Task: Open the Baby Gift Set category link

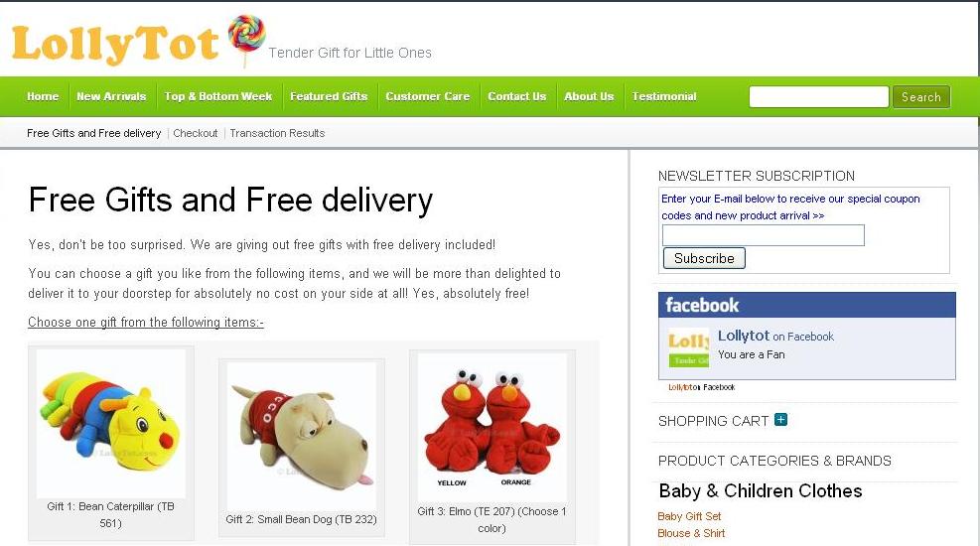Action: tap(689, 516)
